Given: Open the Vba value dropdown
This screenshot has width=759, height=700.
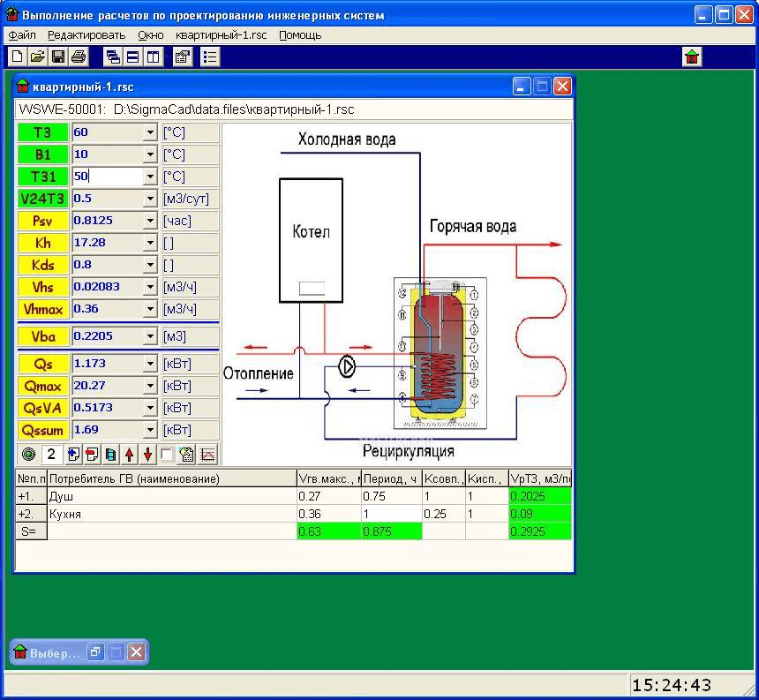Looking at the screenshot, I should pyautogui.click(x=150, y=336).
